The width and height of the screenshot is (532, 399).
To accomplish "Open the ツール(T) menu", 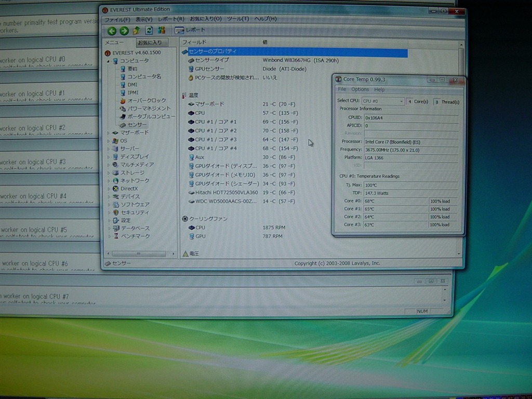I will coord(238,19).
